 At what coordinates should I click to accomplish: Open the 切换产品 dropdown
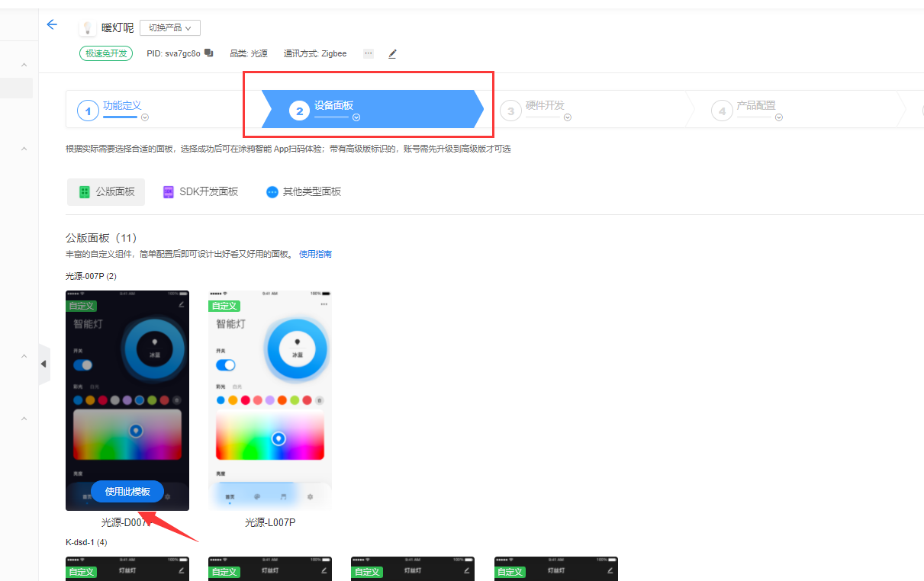click(x=170, y=27)
